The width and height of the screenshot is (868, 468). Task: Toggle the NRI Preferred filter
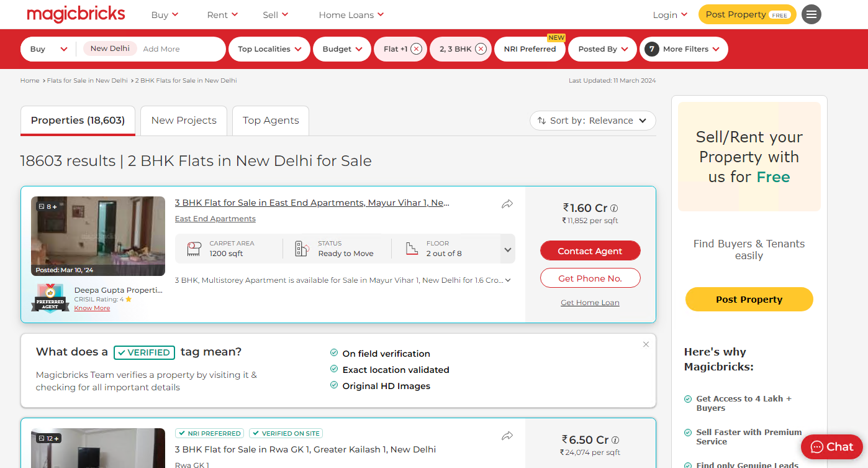point(530,49)
